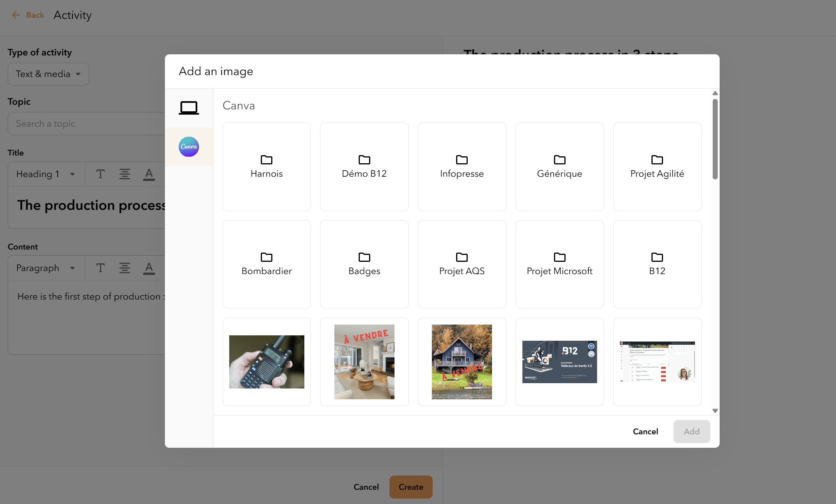Image resolution: width=836 pixels, height=504 pixels.
Task: Click the Title text size icon
Action: [101, 174]
